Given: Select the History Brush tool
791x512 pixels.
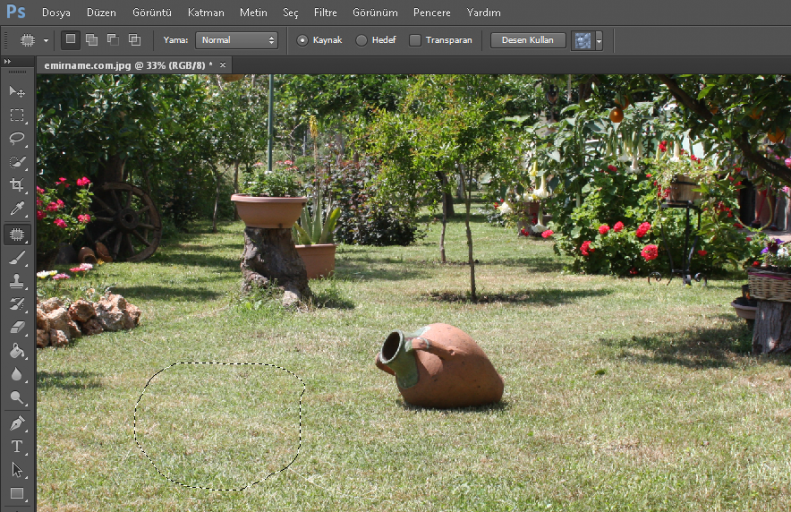Looking at the screenshot, I should [x=17, y=304].
